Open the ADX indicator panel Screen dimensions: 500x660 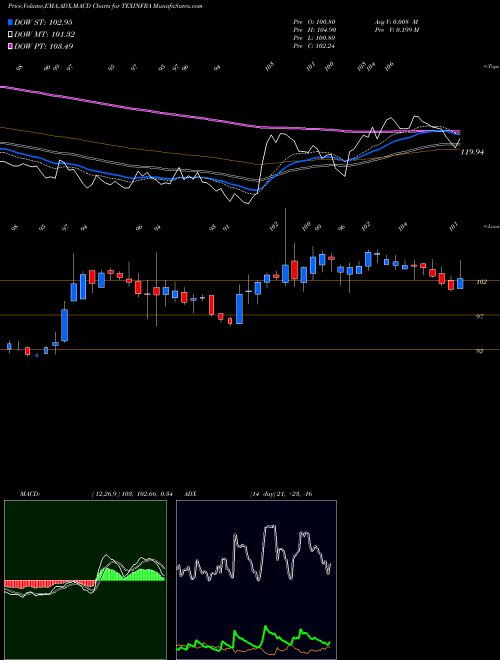[x=256, y=580]
